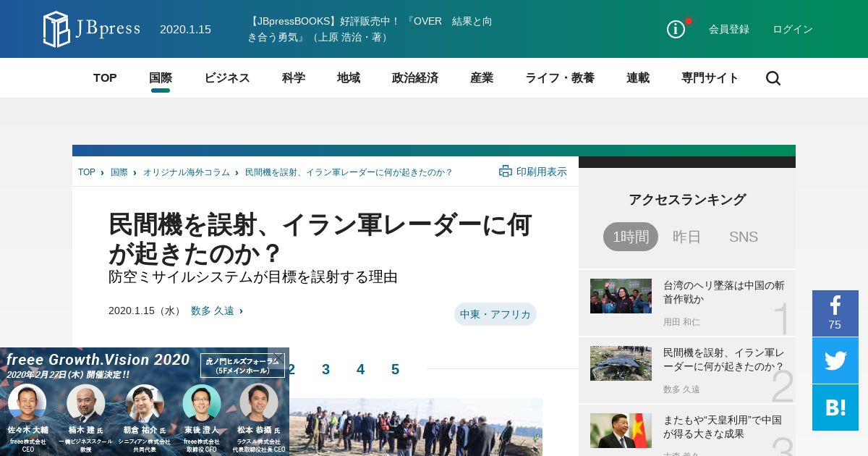Click the 中東・アフリカ tag

[x=495, y=314]
